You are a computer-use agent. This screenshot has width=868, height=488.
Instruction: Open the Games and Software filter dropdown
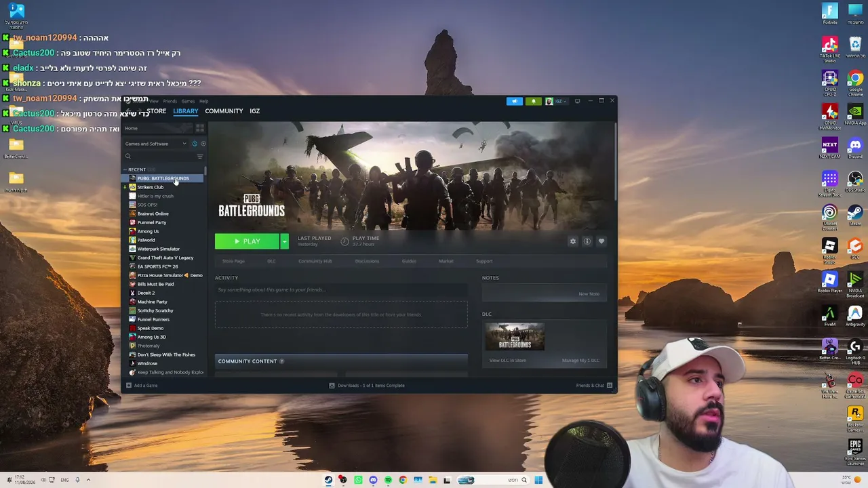(x=156, y=144)
